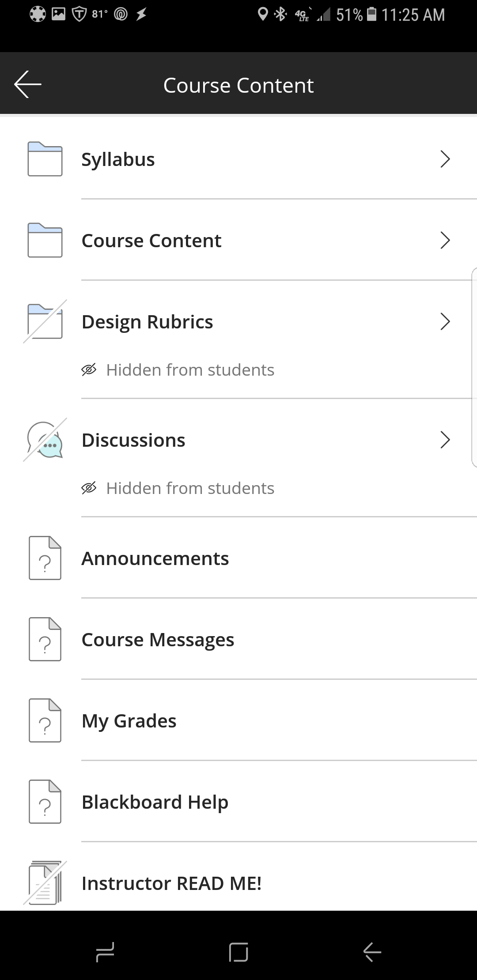477x980 pixels.
Task: Expand Design Rubrics using its chevron
Action: point(445,321)
